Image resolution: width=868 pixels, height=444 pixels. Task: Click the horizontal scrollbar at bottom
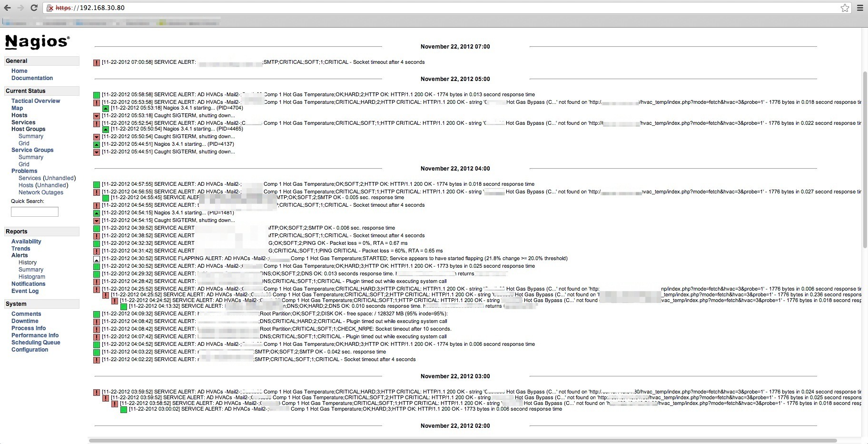coord(462,441)
